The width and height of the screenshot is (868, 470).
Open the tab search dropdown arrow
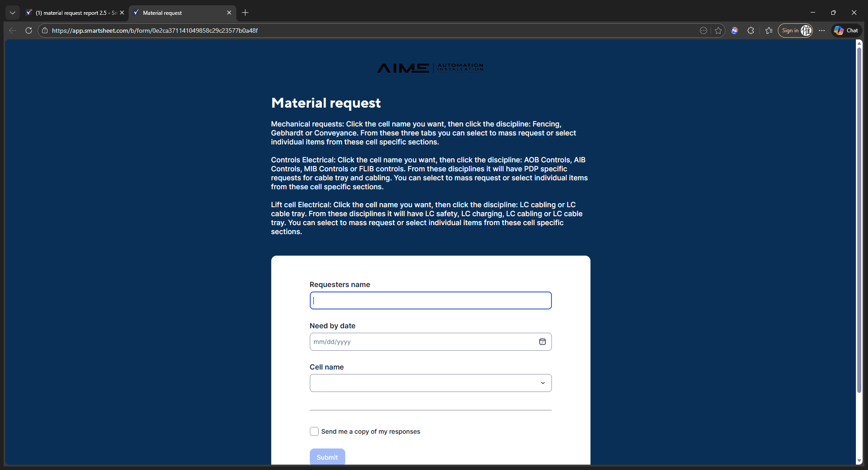(x=13, y=13)
